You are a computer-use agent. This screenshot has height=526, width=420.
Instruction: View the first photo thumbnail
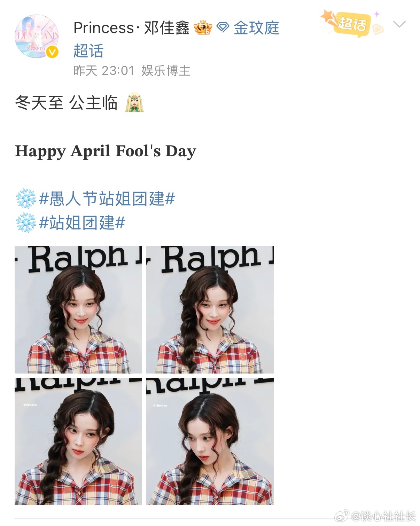(78, 310)
